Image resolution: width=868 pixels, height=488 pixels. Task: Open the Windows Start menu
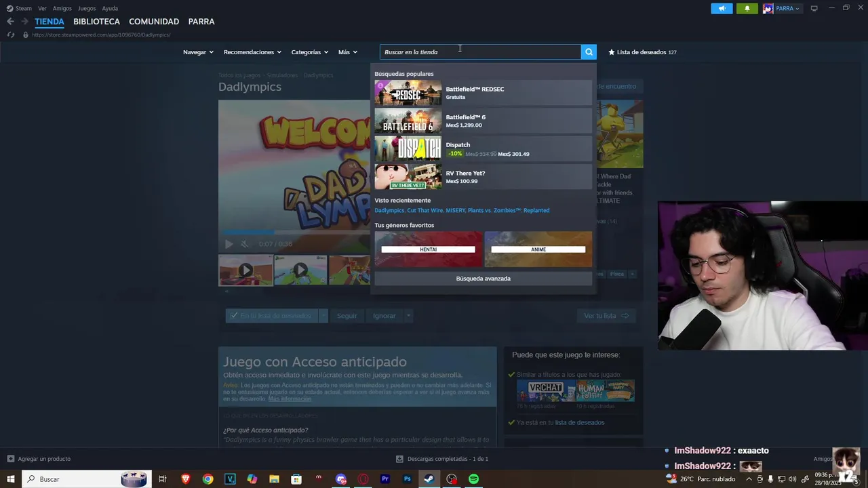click(10, 479)
